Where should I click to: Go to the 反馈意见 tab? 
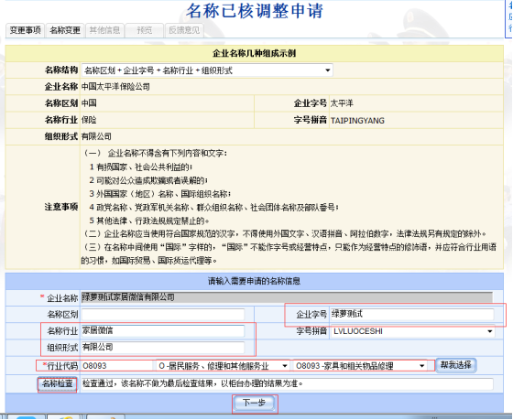pyautogui.click(x=184, y=30)
